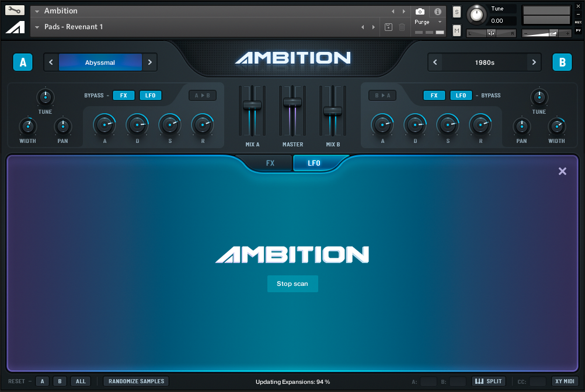585x392 pixels.
Task: Click the layer A Pan knob
Action: click(62, 127)
